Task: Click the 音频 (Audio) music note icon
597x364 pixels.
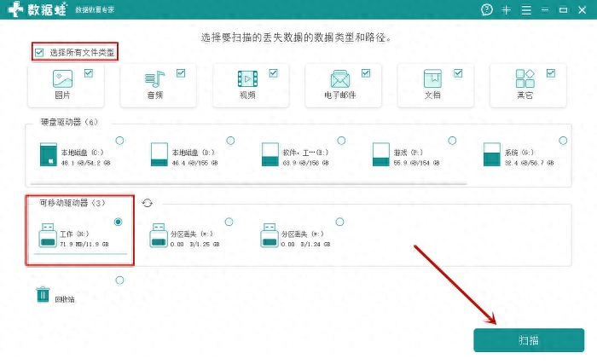Action: [154, 79]
